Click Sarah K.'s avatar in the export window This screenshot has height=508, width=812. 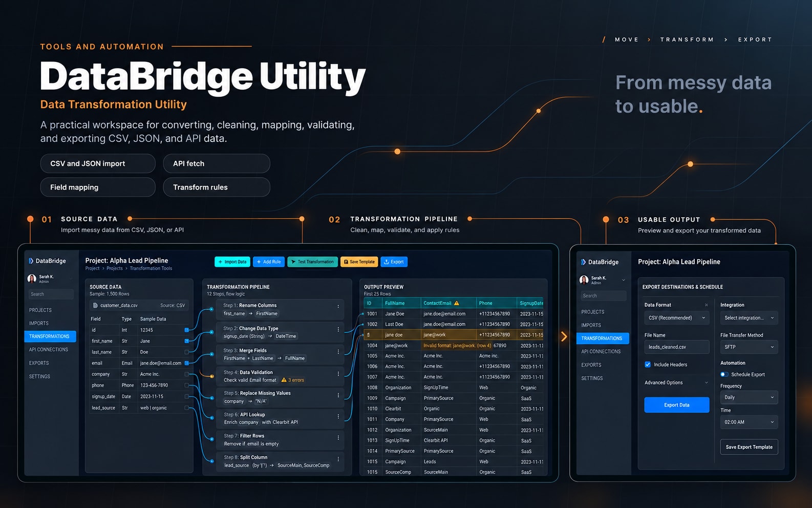click(584, 280)
